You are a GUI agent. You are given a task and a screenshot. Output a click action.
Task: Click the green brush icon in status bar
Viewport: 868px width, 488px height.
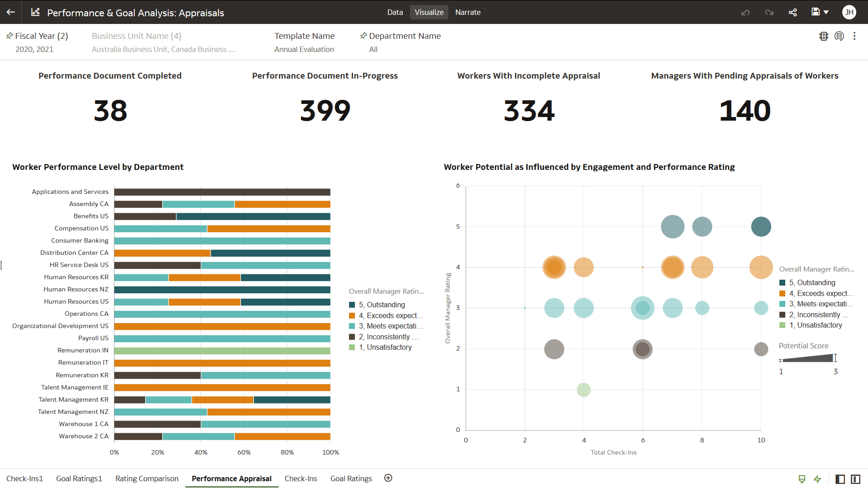[802, 479]
